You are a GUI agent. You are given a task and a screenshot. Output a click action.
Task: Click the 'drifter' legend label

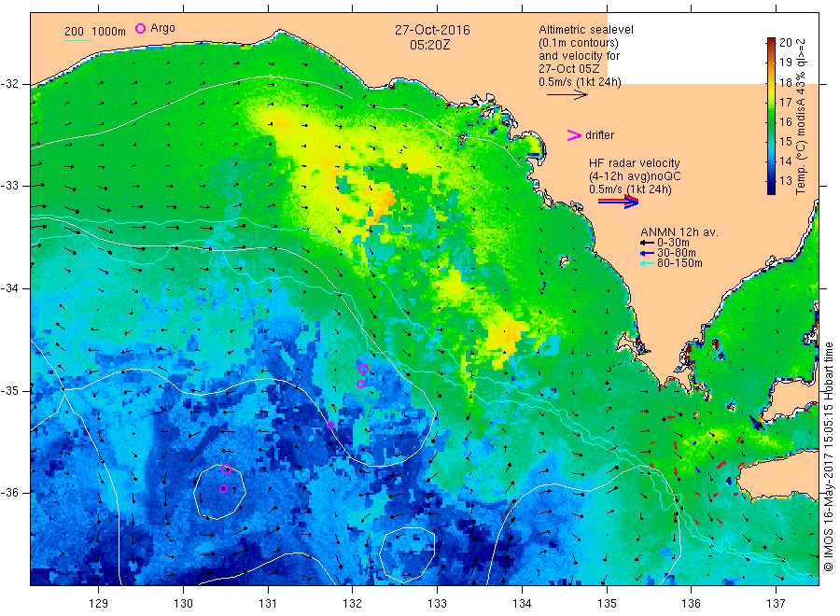600,135
